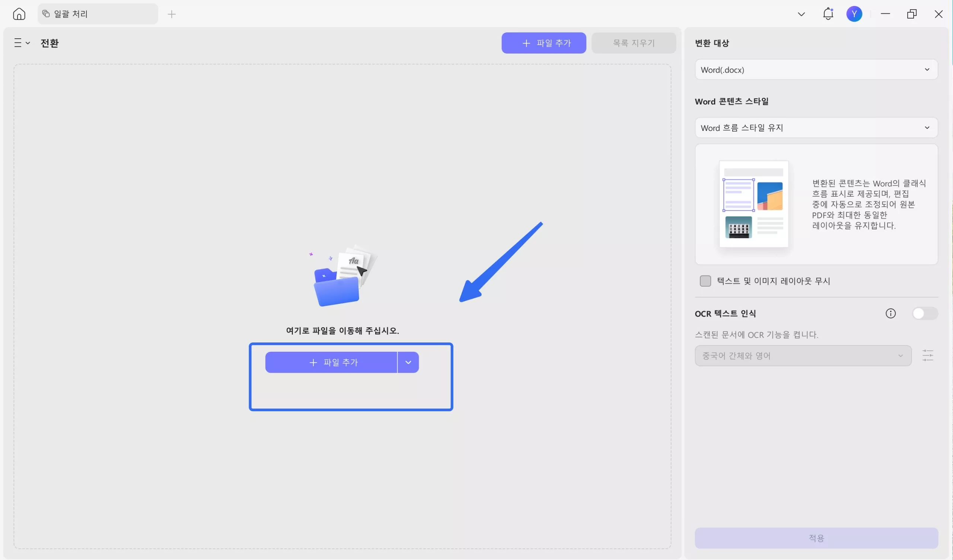Enable OCR 텍스트 인식 toggle
The image size is (953, 560).
point(924,313)
